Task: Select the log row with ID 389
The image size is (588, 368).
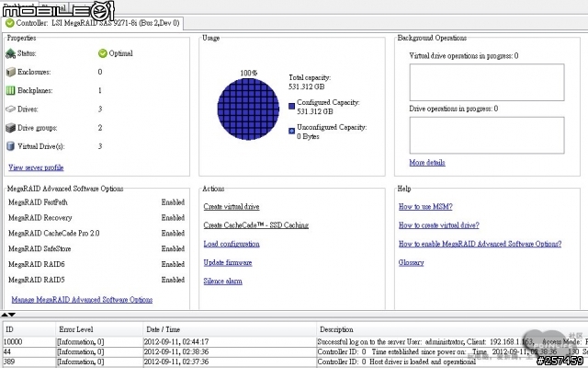Action: pyautogui.click(x=294, y=362)
